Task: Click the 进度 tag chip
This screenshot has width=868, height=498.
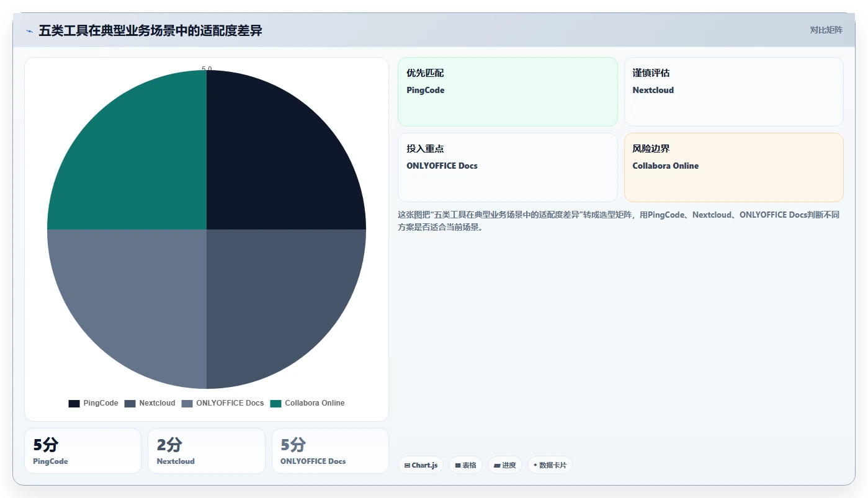Action: coord(505,465)
